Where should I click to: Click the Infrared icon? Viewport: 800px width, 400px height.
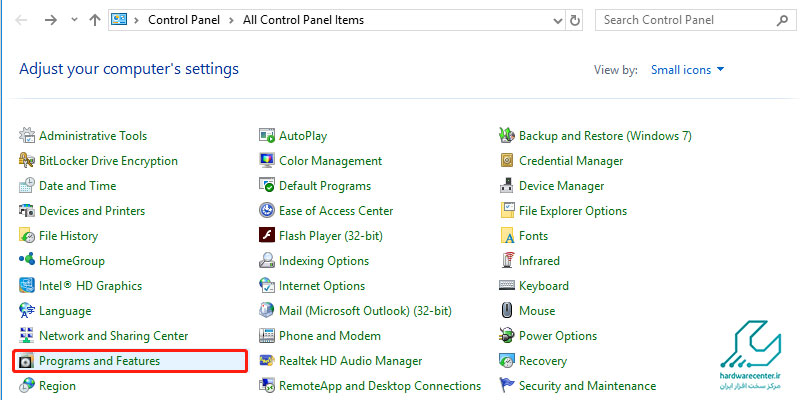(507, 261)
